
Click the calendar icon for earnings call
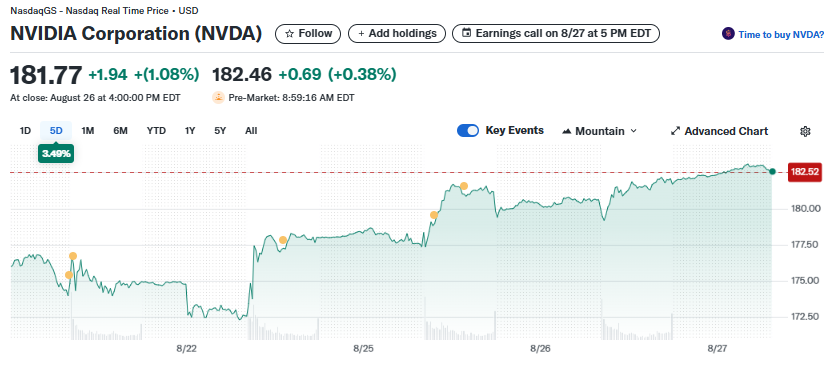pos(467,34)
